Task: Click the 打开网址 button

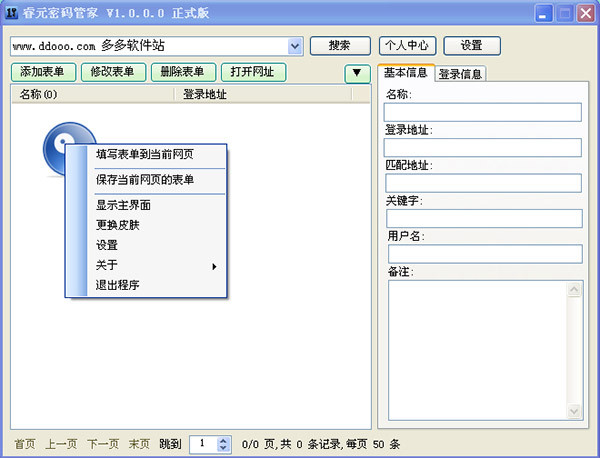Action: 253,72
